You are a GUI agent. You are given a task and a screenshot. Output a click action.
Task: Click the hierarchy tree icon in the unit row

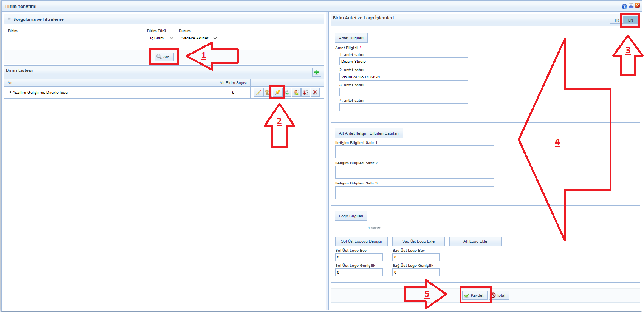pos(287,93)
